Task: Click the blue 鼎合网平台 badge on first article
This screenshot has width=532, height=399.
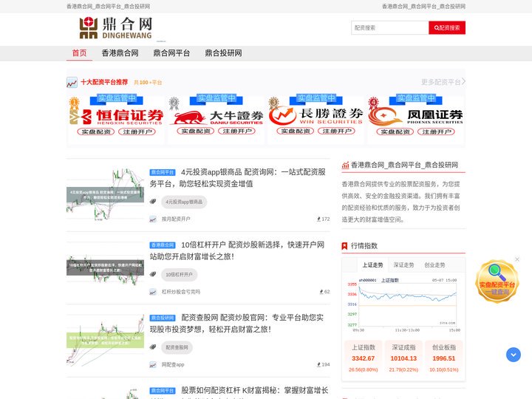Action: coord(163,172)
